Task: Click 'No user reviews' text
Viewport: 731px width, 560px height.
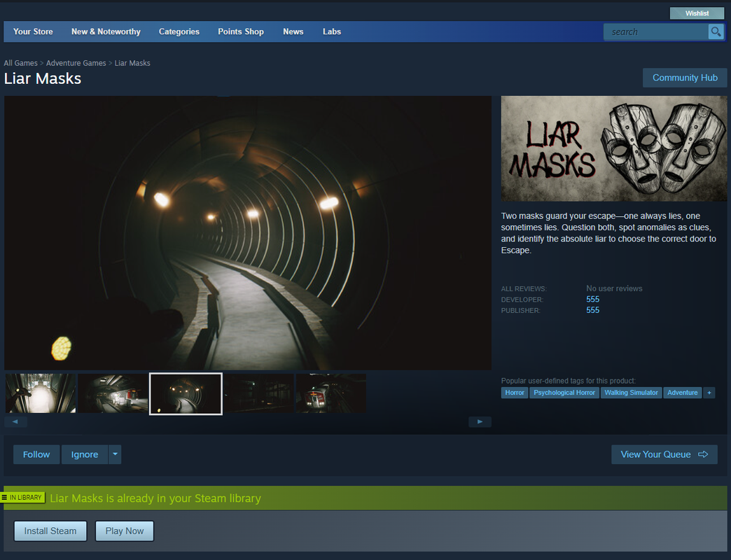Action: point(614,288)
